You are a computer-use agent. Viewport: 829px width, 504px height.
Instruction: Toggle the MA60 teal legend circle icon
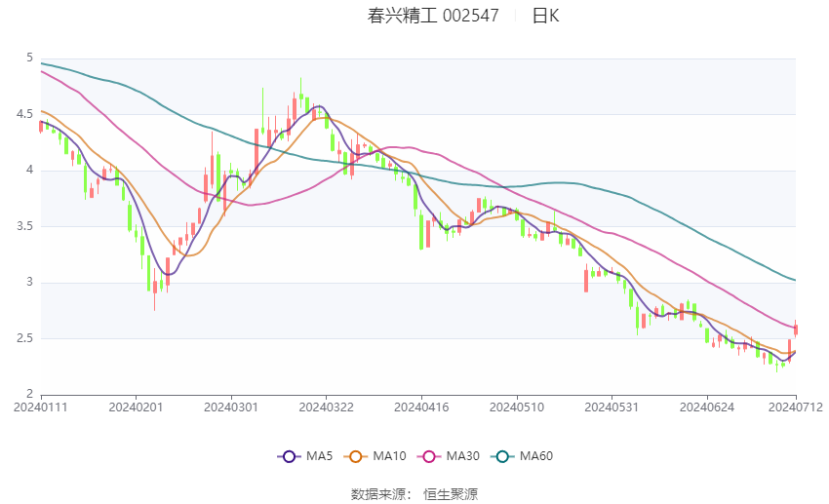tap(502, 456)
